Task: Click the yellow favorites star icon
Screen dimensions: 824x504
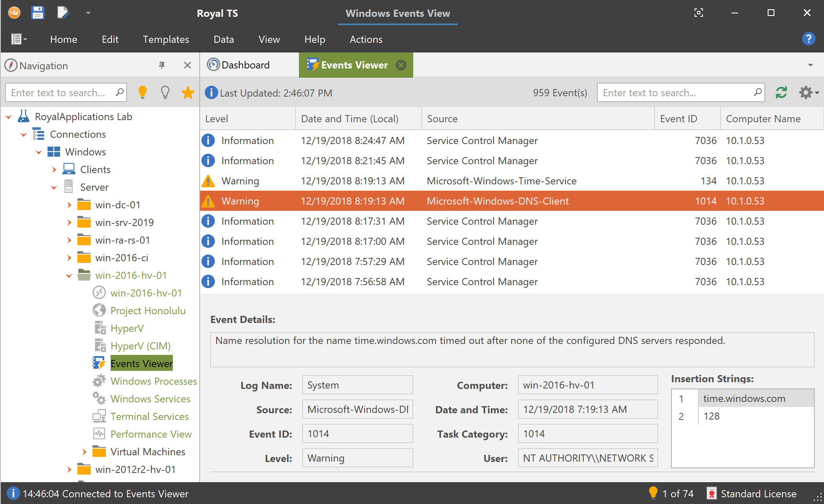Action: coord(188,92)
